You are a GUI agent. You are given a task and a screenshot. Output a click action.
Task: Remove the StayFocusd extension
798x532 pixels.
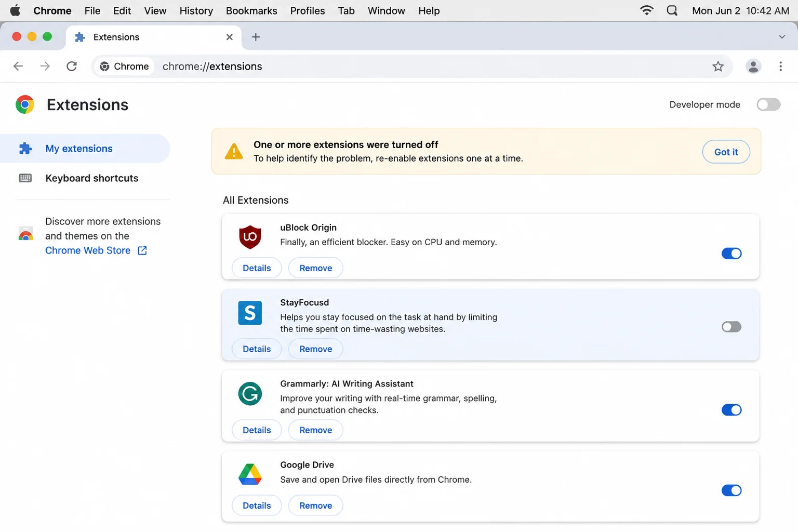[316, 349]
